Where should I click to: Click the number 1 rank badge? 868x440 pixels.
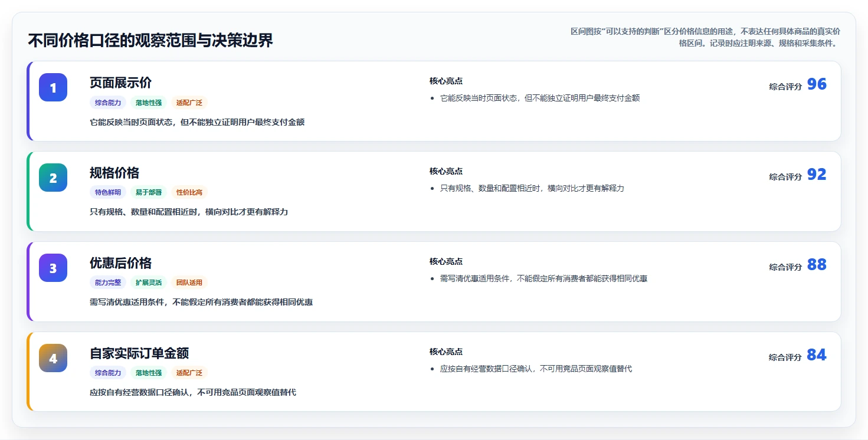(53, 87)
